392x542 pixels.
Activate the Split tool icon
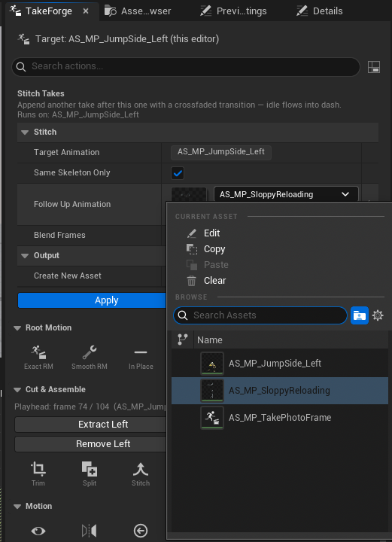(89, 469)
